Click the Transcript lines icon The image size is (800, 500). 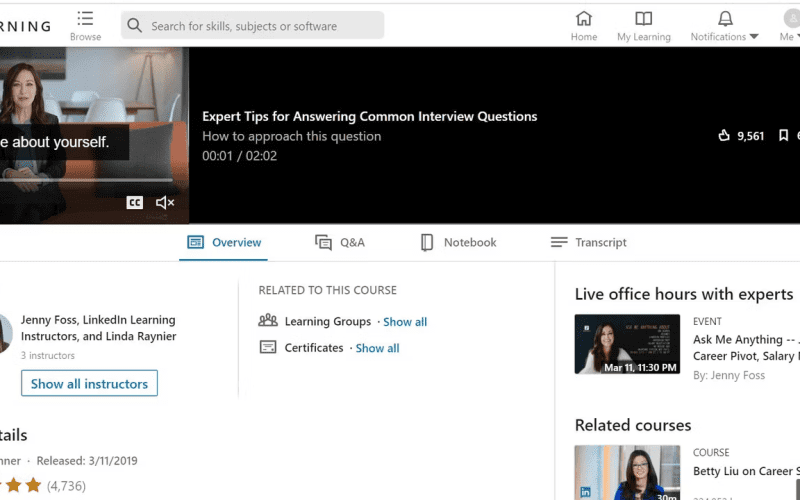559,242
